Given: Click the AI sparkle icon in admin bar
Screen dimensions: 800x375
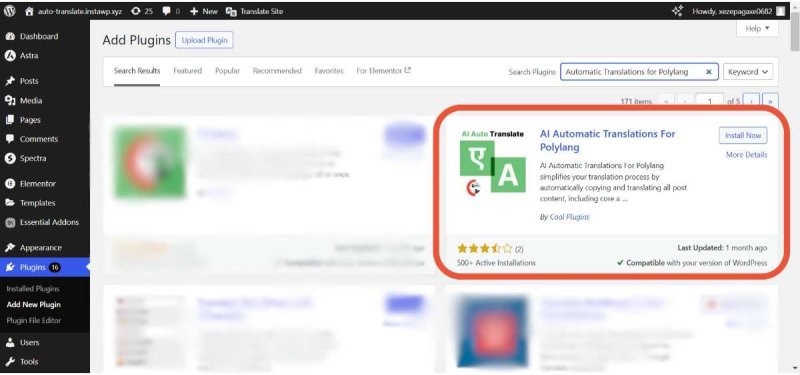Looking at the screenshot, I should pos(677,11).
